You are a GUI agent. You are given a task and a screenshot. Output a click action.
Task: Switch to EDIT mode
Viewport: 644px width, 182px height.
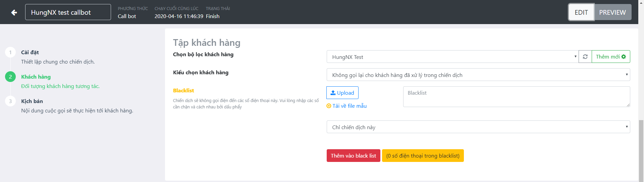[581, 12]
